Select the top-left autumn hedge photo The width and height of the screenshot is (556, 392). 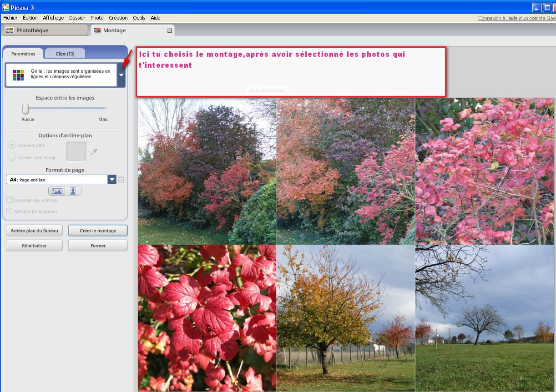[207, 171]
